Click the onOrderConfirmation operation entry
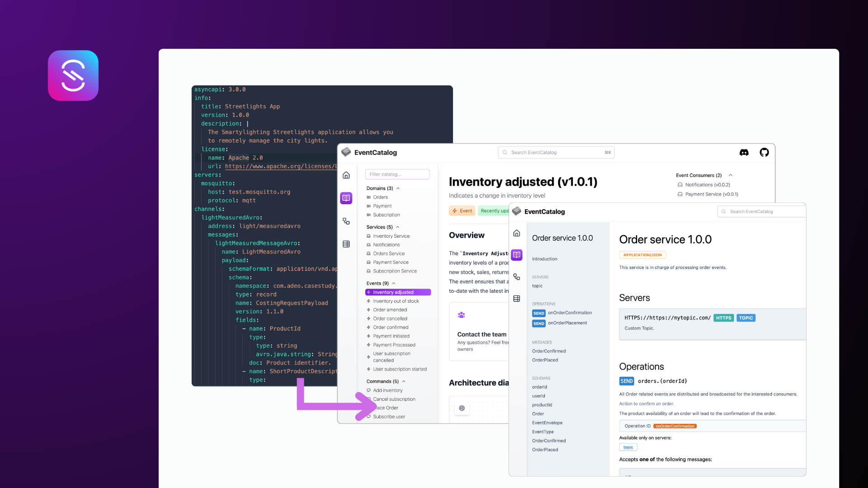This screenshot has height=488, width=868. pyautogui.click(x=569, y=313)
